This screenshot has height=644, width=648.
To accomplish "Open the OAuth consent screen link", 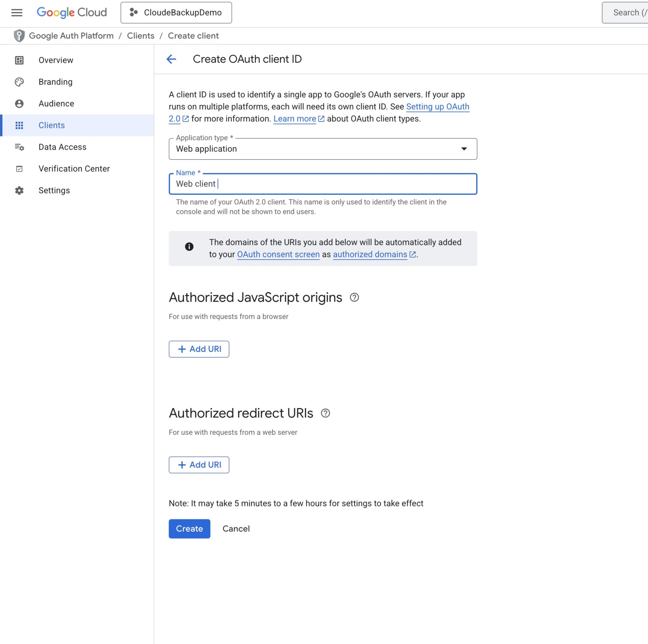I will click(x=278, y=254).
